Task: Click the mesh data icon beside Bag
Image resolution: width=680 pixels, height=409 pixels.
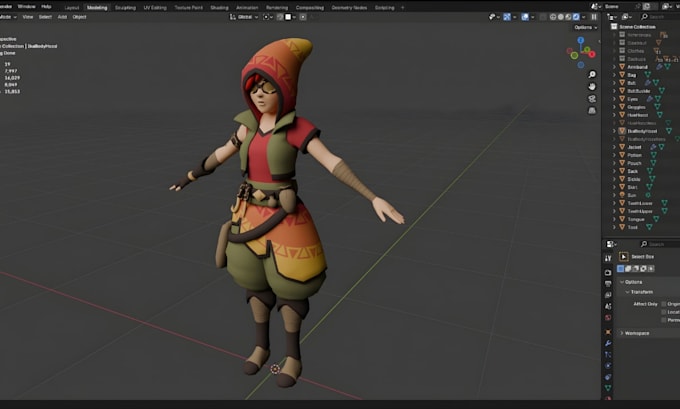Action: click(647, 75)
